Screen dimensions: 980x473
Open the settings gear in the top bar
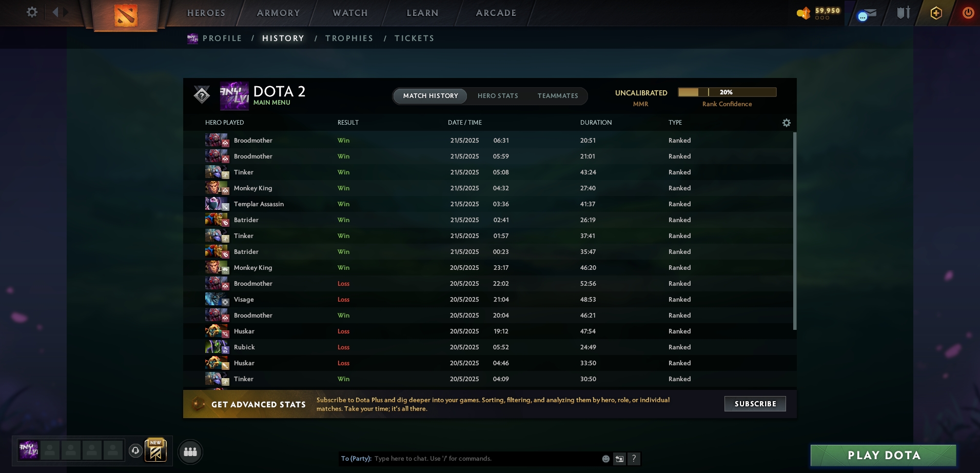click(x=32, y=12)
